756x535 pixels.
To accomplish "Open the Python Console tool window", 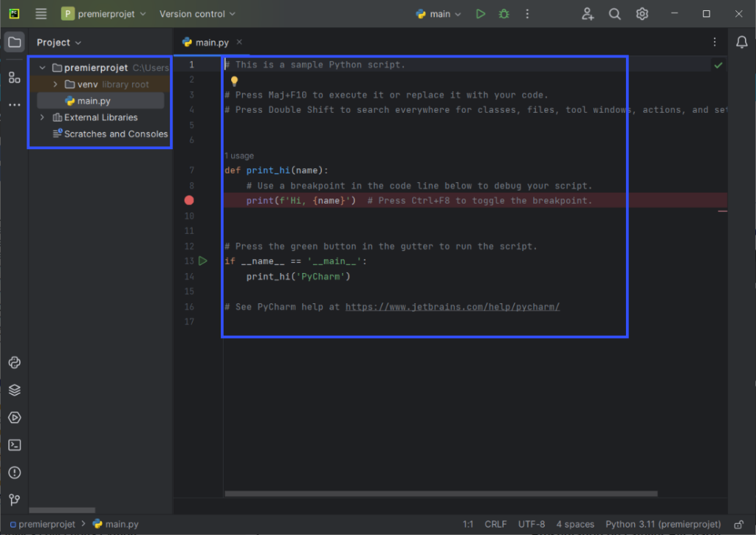I will [x=14, y=362].
